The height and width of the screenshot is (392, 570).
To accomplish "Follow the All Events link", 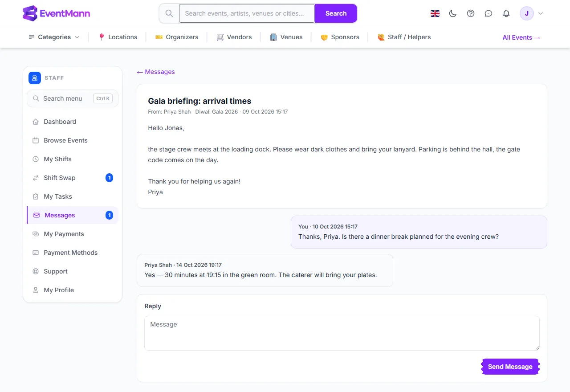I will (521, 37).
